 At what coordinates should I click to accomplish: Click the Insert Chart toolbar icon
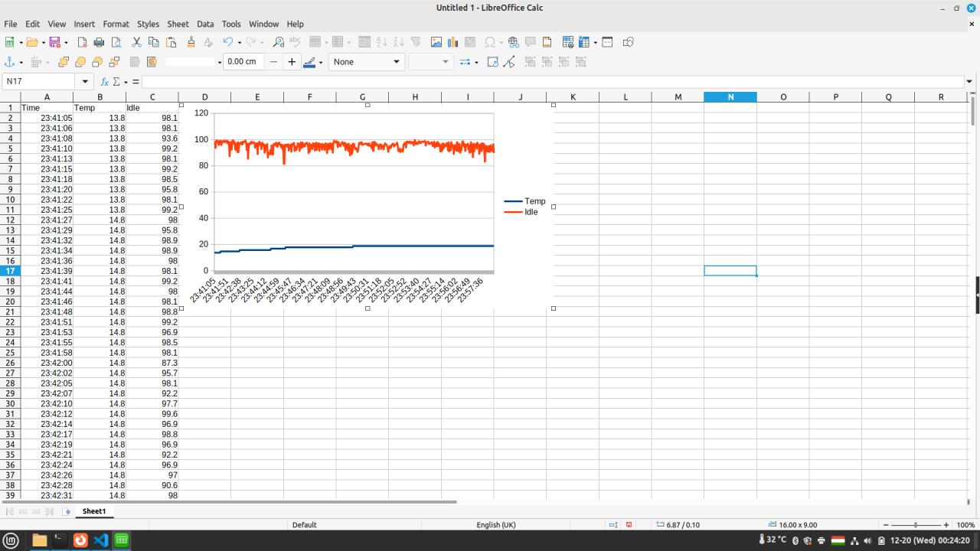[x=452, y=42]
